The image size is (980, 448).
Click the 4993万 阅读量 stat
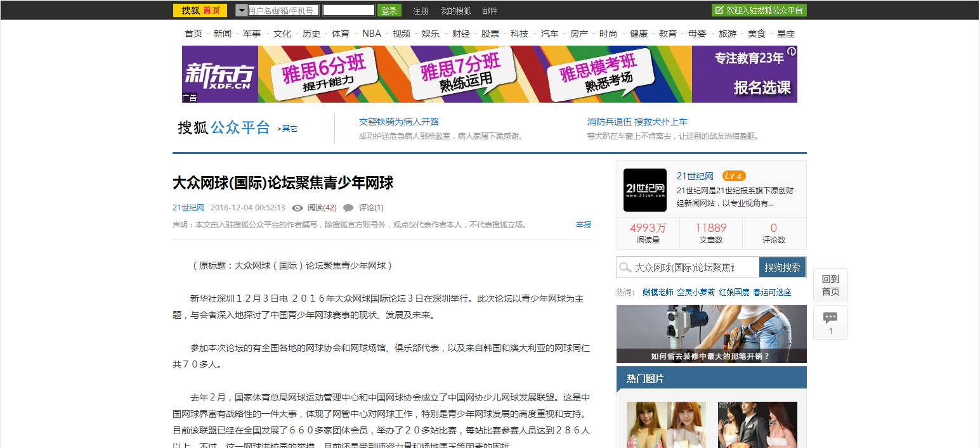648,233
